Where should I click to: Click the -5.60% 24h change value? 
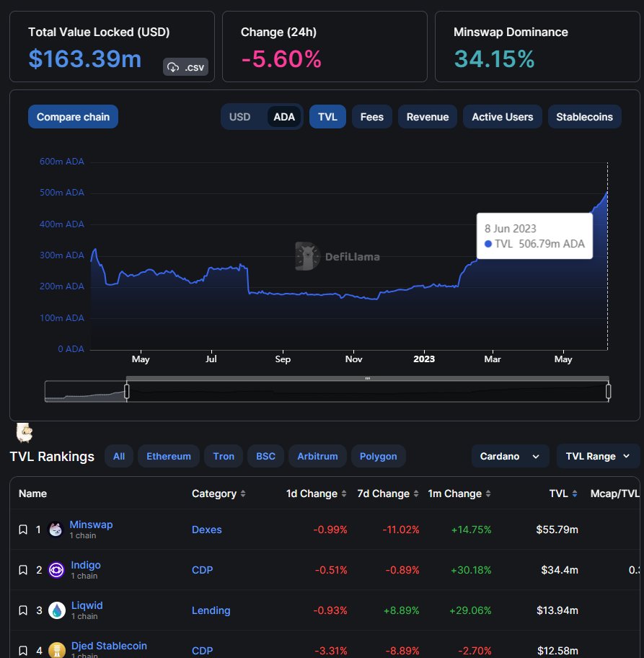[281, 58]
